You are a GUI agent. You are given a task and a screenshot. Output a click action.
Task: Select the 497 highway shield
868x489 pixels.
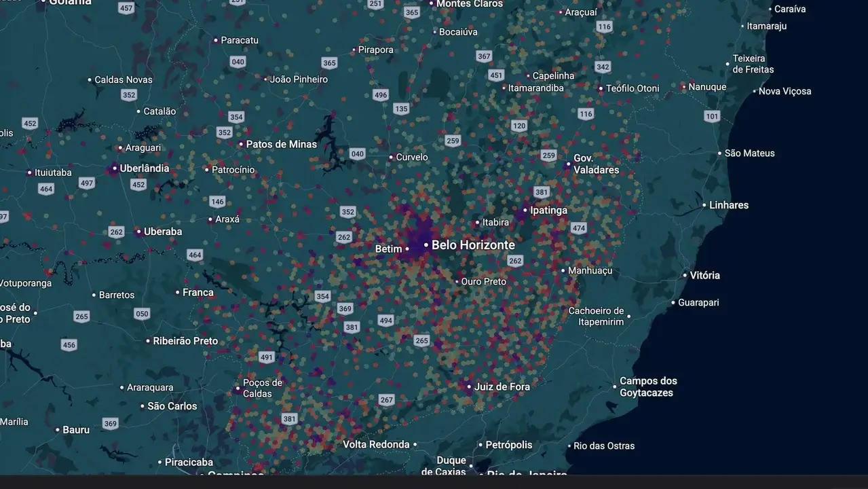(x=87, y=183)
